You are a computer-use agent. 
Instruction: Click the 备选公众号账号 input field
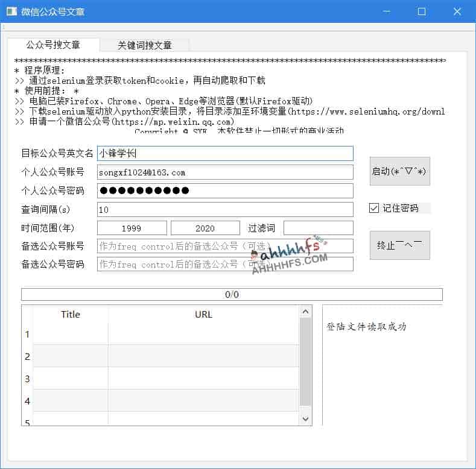click(x=225, y=247)
